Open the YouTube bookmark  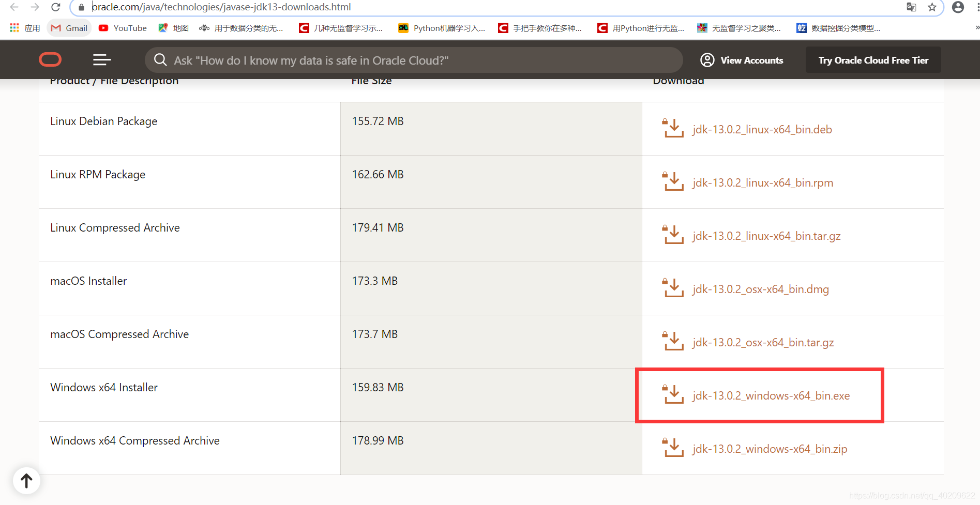click(123, 28)
